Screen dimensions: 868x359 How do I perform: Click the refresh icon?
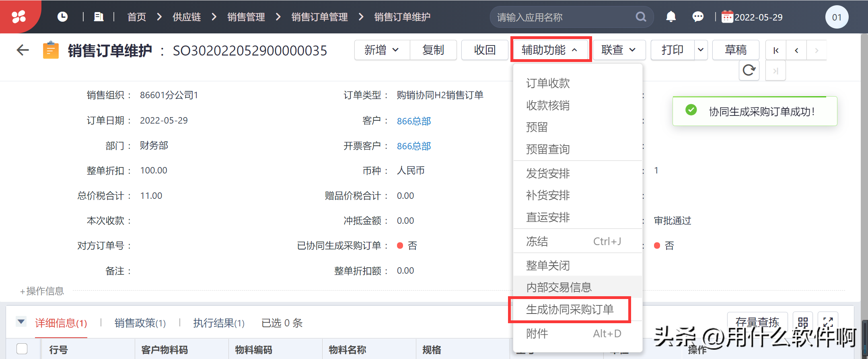point(749,70)
